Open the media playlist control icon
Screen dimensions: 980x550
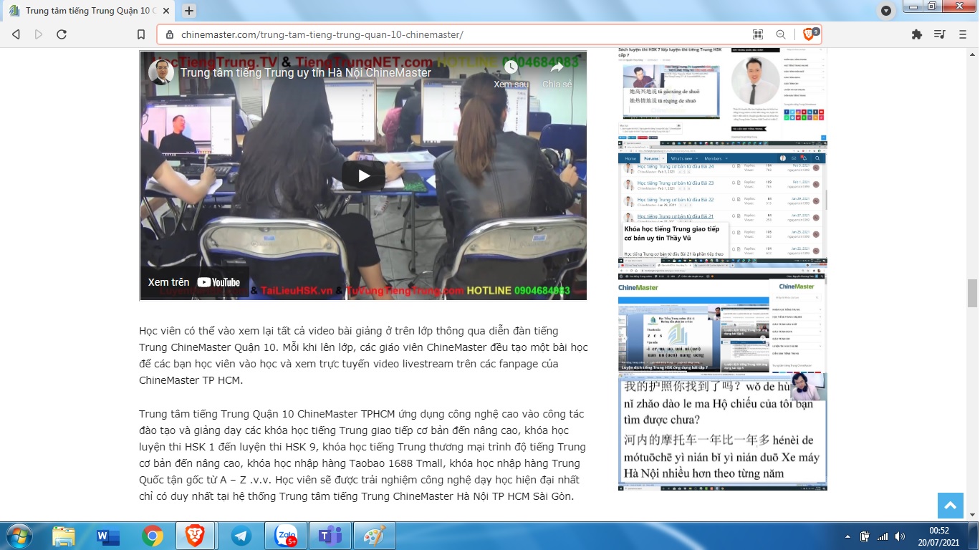point(939,34)
